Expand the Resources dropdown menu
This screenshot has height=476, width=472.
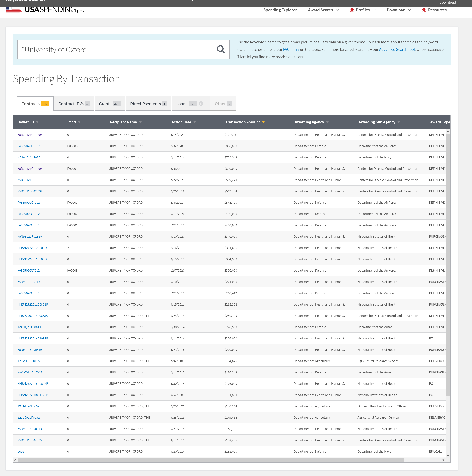(x=440, y=10)
